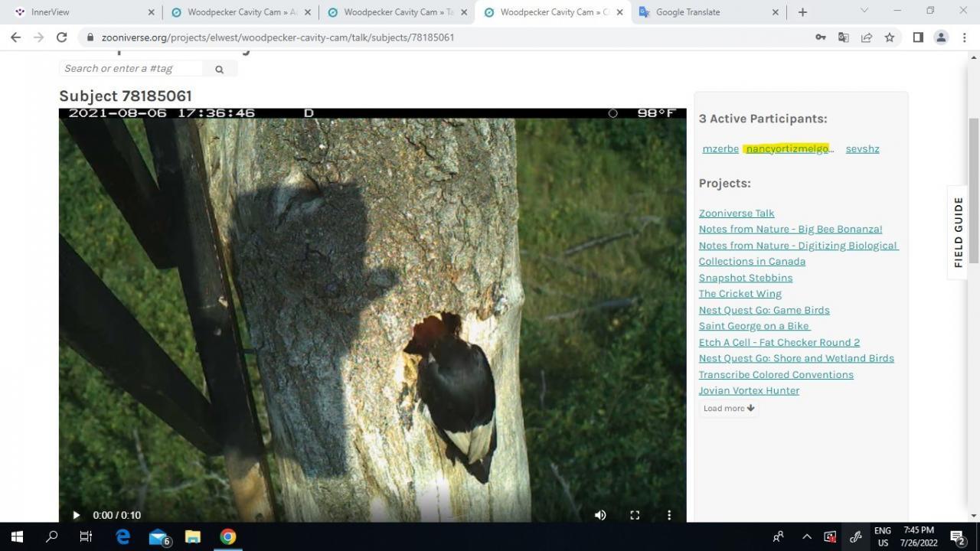This screenshot has height=551, width=980.
Task: Open participant mzerbe's profile
Action: coord(720,148)
